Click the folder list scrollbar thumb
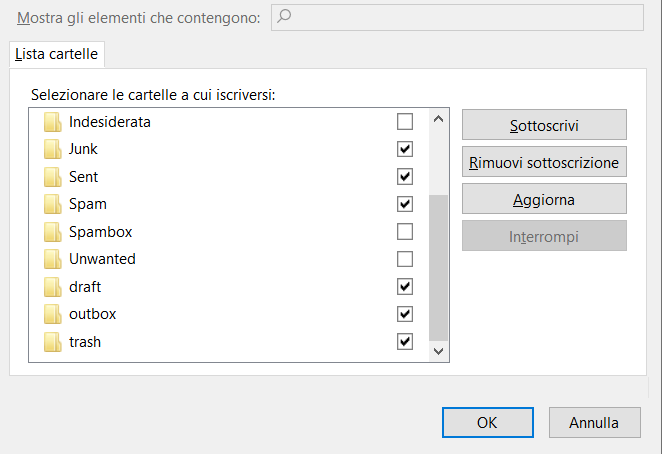Image resolution: width=662 pixels, height=454 pixels. [438, 268]
